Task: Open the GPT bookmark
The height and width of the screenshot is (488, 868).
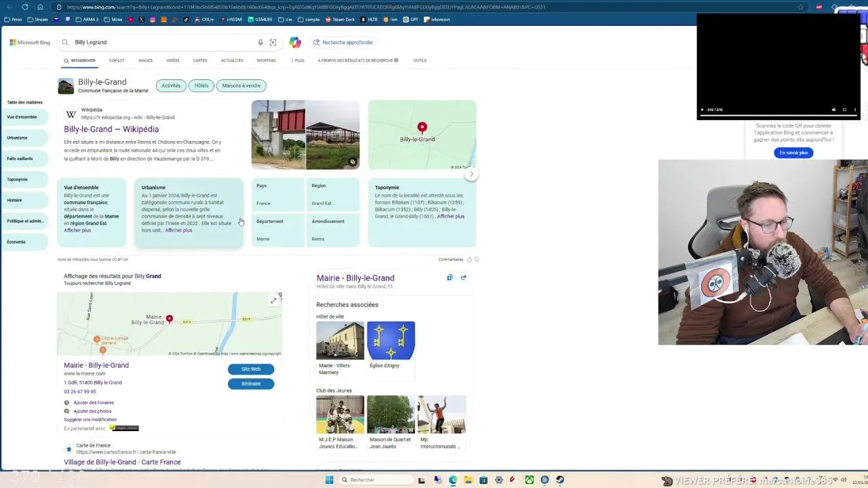Action: click(411, 20)
